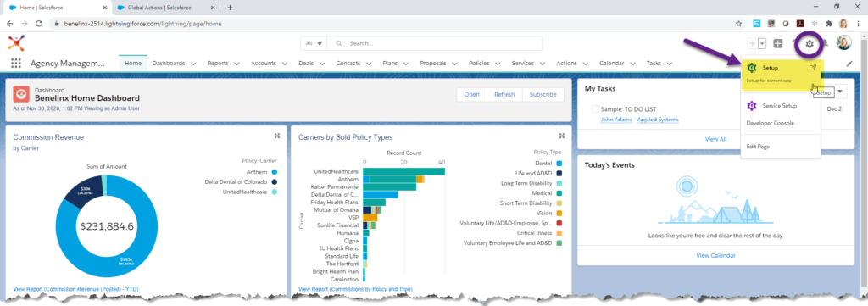Click the Anthem legend color swatch
The image size is (868, 306).
(x=274, y=172)
